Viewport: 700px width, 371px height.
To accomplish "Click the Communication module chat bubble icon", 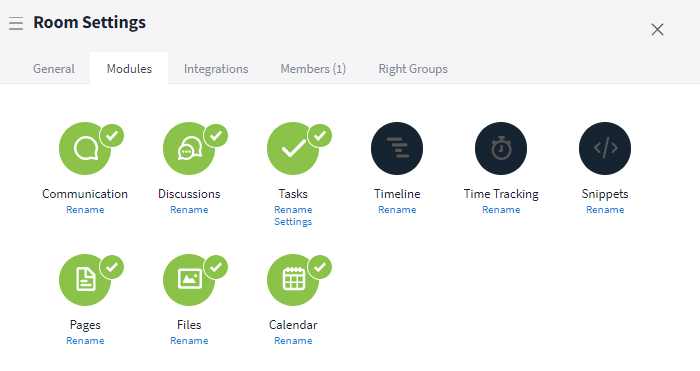I will 85,148.
